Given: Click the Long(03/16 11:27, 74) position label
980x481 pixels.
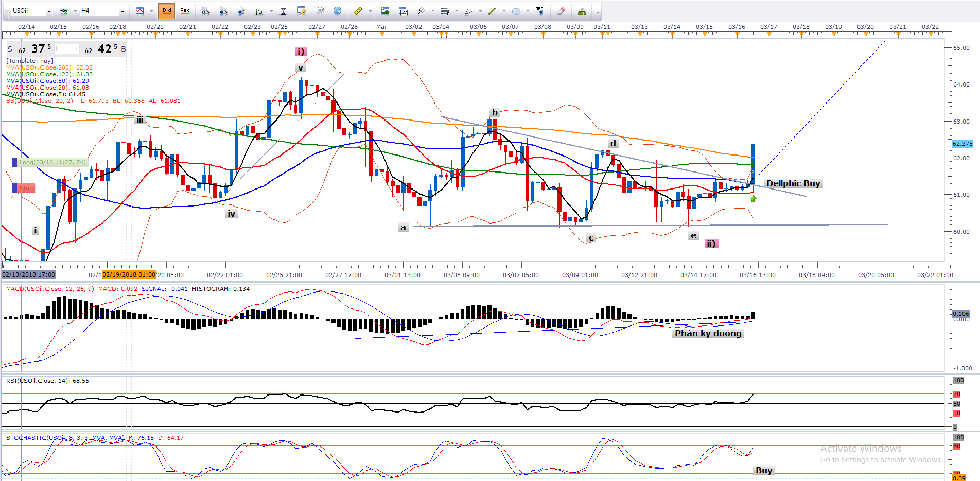Looking at the screenshot, I should tap(52, 162).
